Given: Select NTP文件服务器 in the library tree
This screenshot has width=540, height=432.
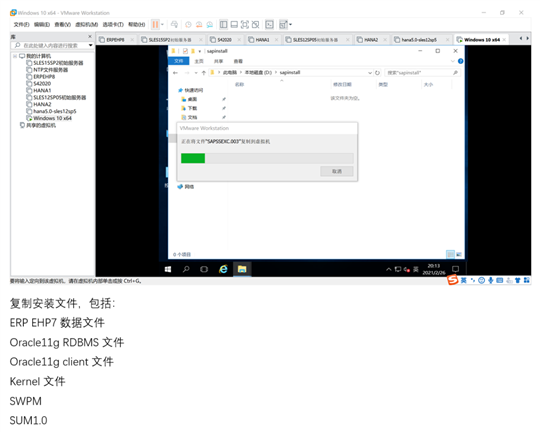Looking at the screenshot, I should [50, 70].
